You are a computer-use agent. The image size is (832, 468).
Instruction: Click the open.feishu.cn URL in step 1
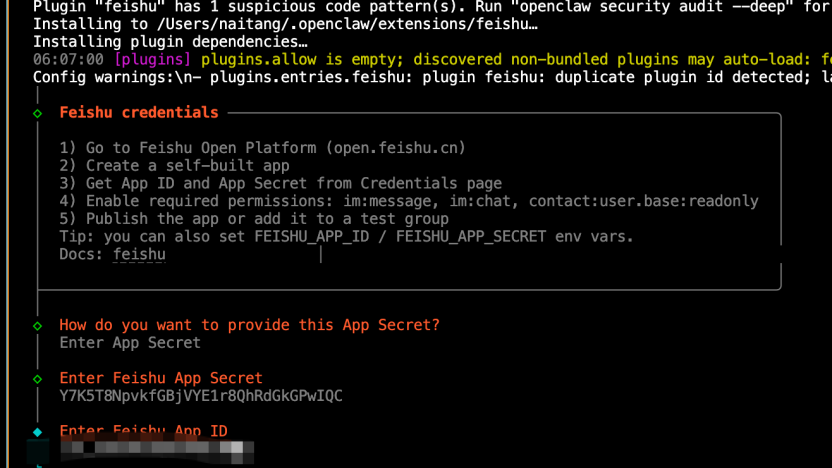pos(395,148)
